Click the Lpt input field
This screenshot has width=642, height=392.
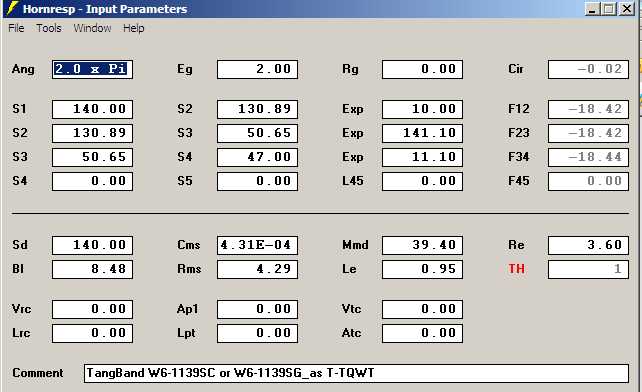257,333
